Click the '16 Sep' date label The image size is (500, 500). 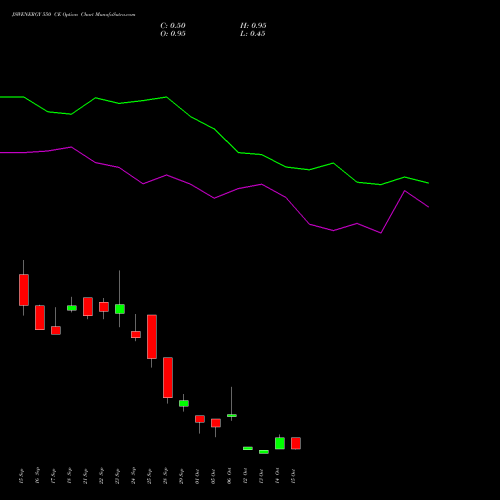coord(38,476)
